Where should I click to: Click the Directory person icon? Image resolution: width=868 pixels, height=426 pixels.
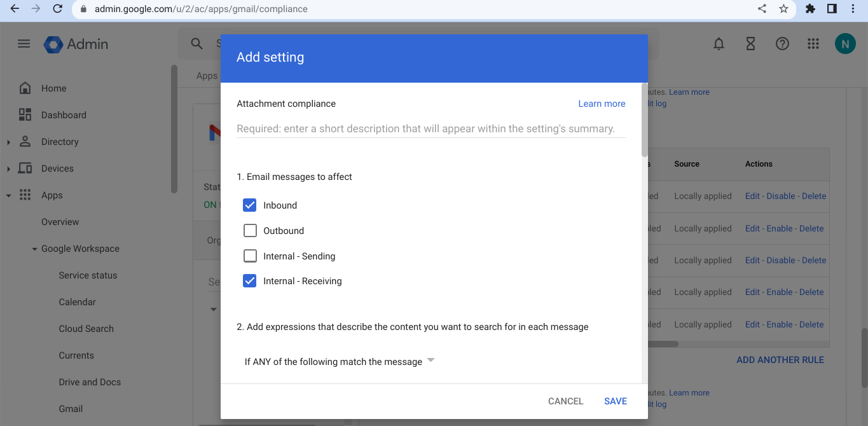point(25,142)
